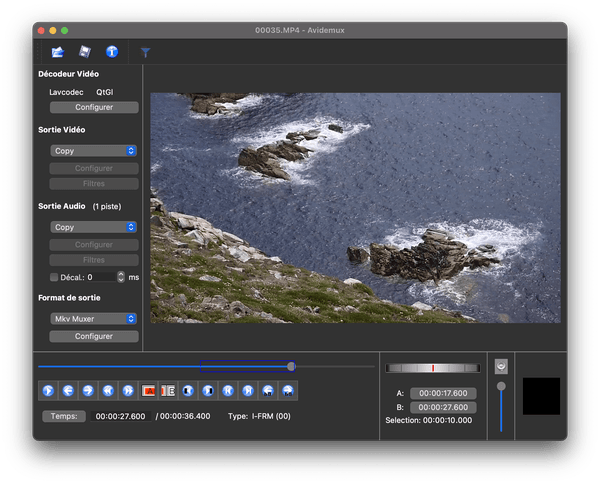The height and width of the screenshot is (484, 600).
Task: Click the Décal ms stepper arrows
Action: [121, 277]
